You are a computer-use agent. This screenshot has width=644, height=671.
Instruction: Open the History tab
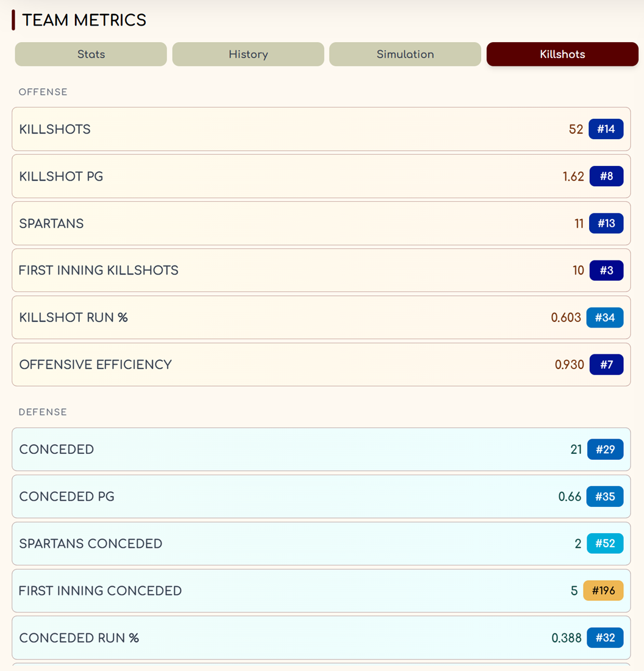(x=248, y=54)
